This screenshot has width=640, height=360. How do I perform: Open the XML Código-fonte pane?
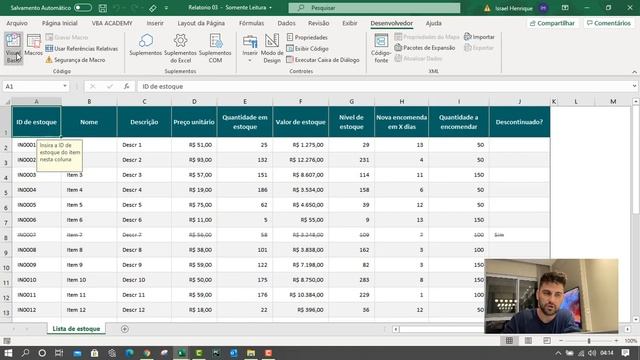(381, 48)
